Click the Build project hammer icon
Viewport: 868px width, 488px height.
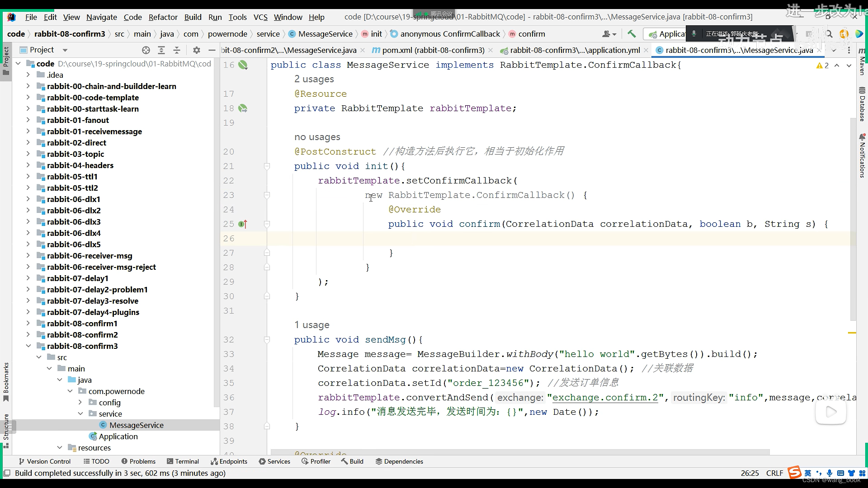click(x=632, y=34)
